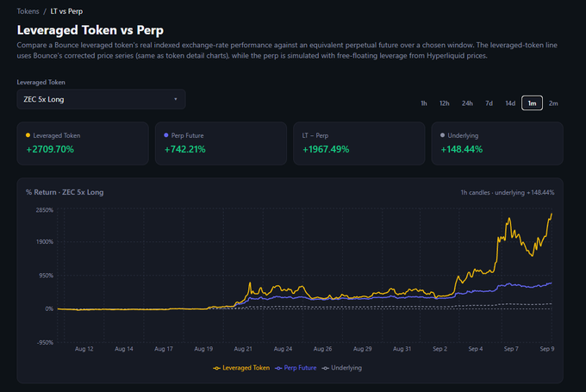Click the Sep 2 x-axis label
The width and height of the screenshot is (586, 392).
coord(439,349)
